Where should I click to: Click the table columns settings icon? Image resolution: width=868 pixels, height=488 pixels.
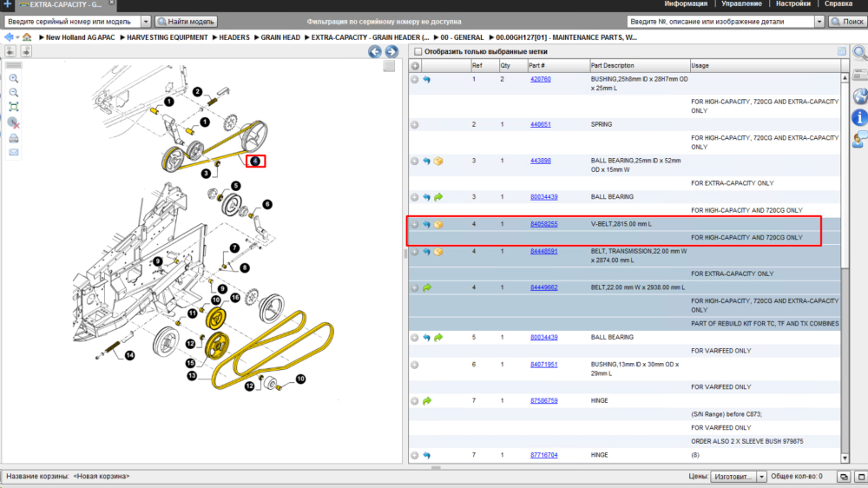842,51
